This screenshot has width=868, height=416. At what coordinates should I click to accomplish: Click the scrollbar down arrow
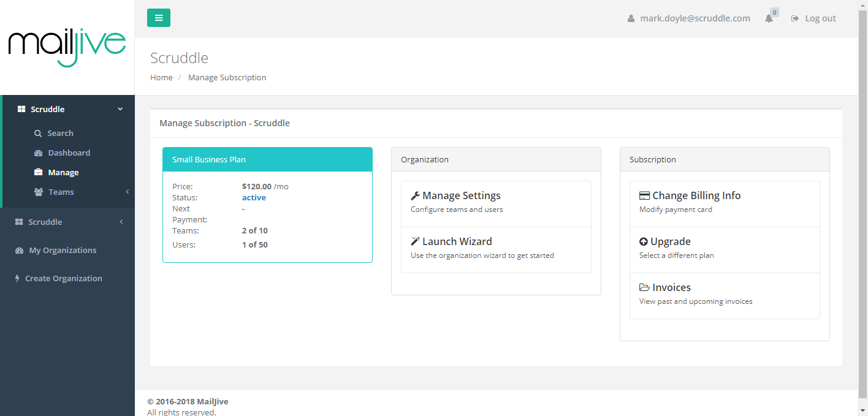pyautogui.click(x=862, y=410)
